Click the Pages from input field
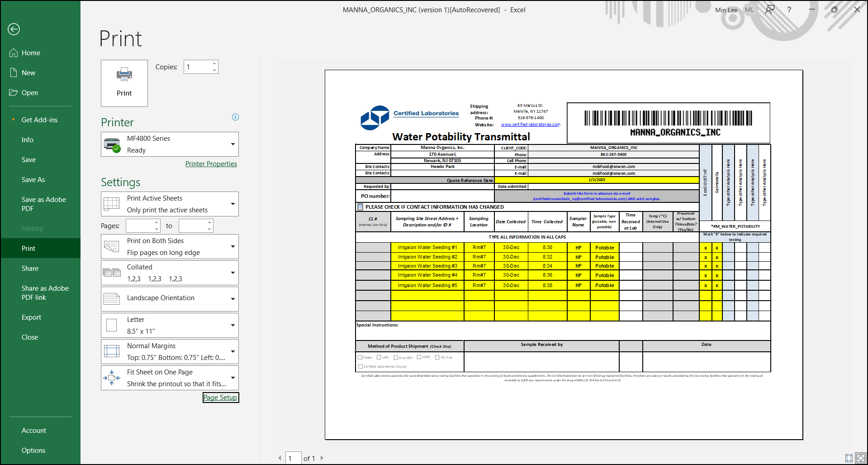This screenshot has height=465, width=868. [140, 226]
